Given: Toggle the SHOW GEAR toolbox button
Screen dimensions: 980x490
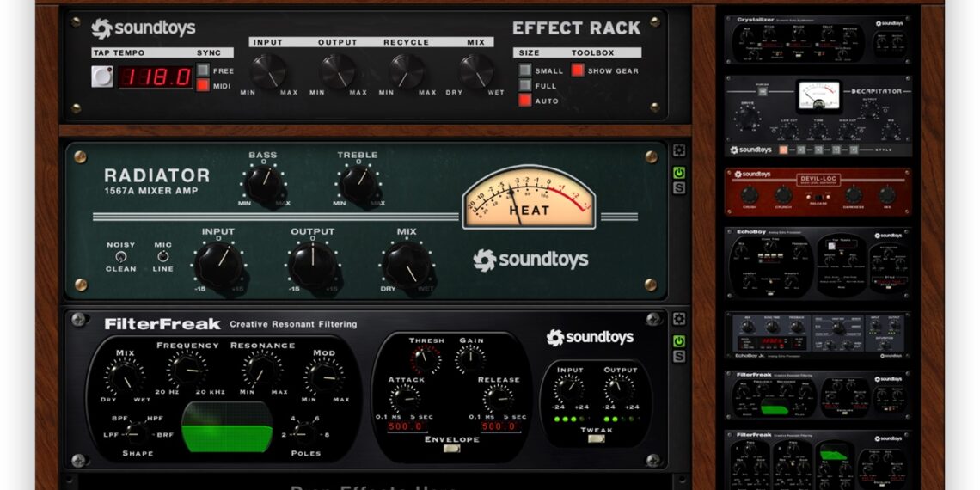Looking at the screenshot, I should (578, 70).
